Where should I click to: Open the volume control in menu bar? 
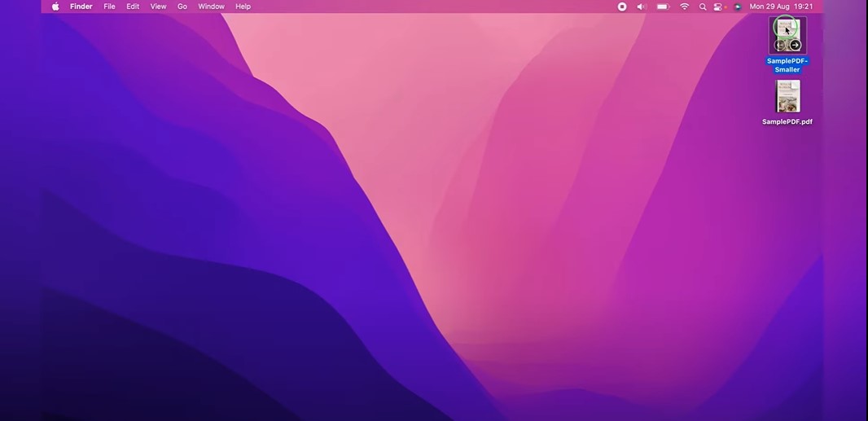(642, 7)
